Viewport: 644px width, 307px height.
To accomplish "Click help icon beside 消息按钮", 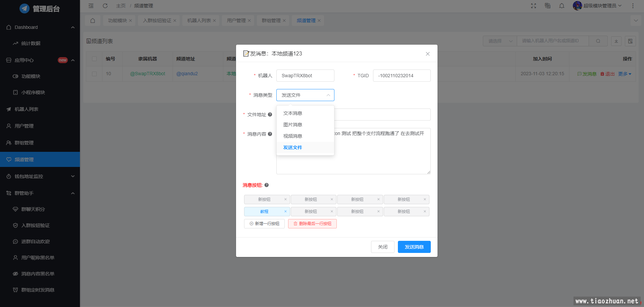I will (x=267, y=185).
